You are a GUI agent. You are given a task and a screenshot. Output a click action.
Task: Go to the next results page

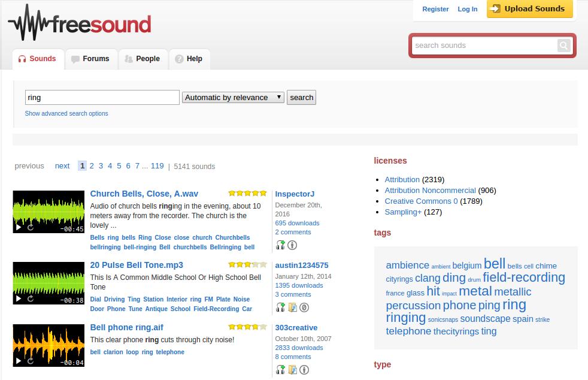(62, 166)
